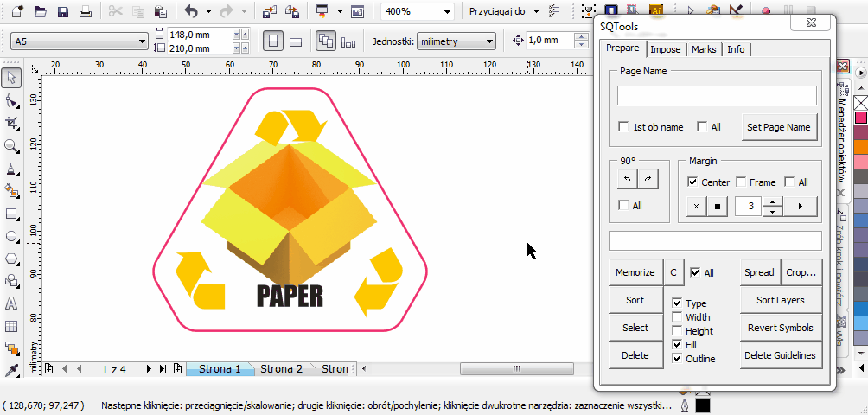868x415 pixels.
Task: Set the page to landscape orientation
Action: [x=296, y=41]
